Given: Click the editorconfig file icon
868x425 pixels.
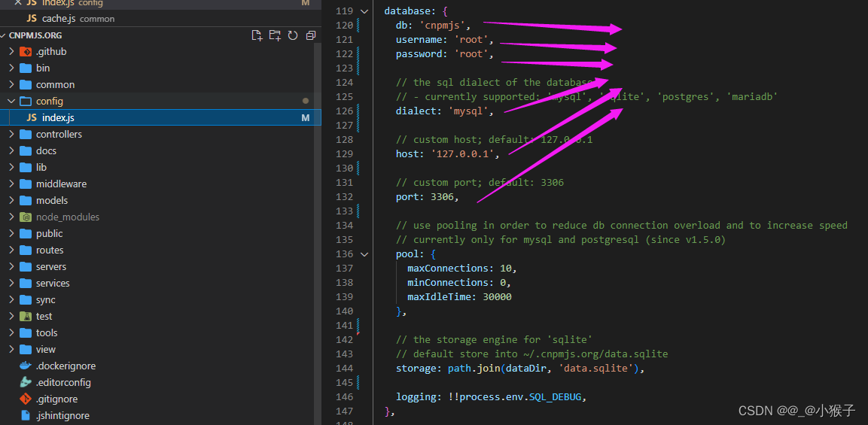Looking at the screenshot, I should pos(26,382).
